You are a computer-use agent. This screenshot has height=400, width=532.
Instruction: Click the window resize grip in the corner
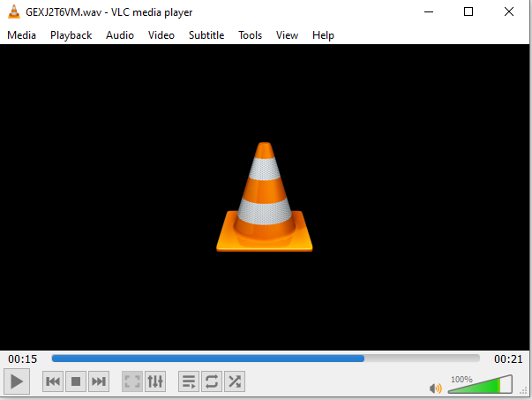tap(523, 391)
